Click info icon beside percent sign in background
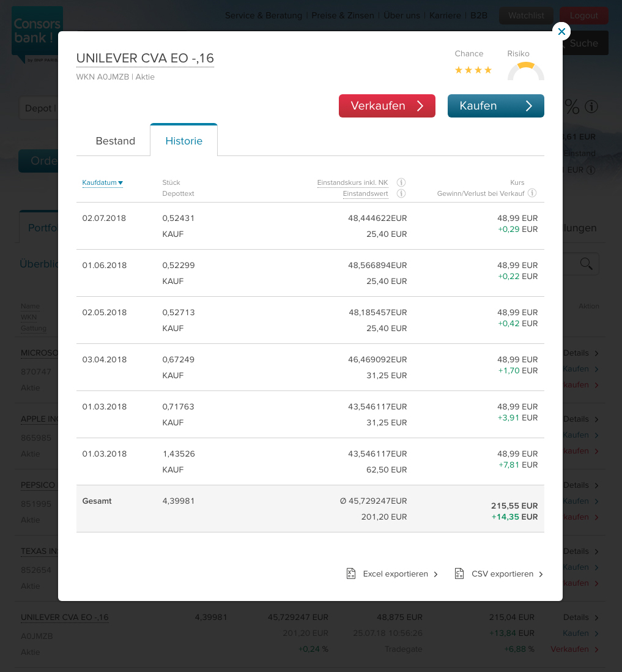Screen dimensions: 622x672 point(591,106)
